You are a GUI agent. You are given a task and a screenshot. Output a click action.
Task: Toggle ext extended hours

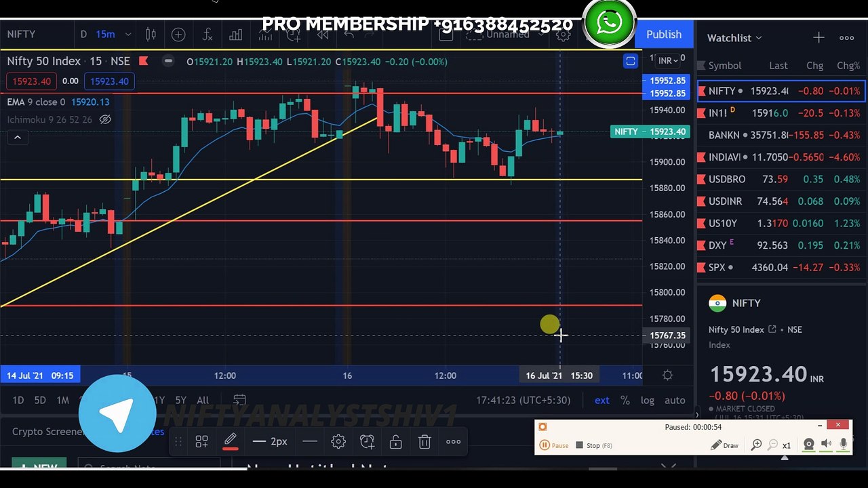coord(602,400)
